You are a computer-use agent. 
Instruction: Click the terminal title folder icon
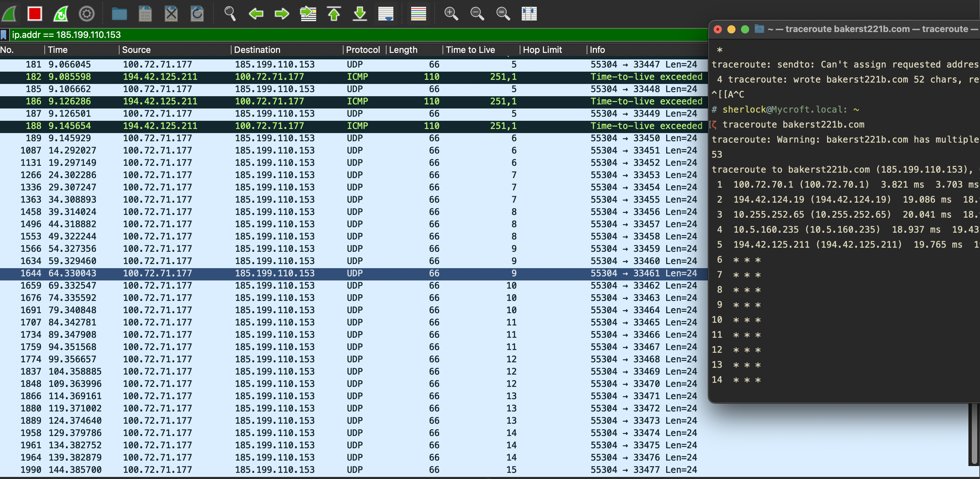click(759, 29)
